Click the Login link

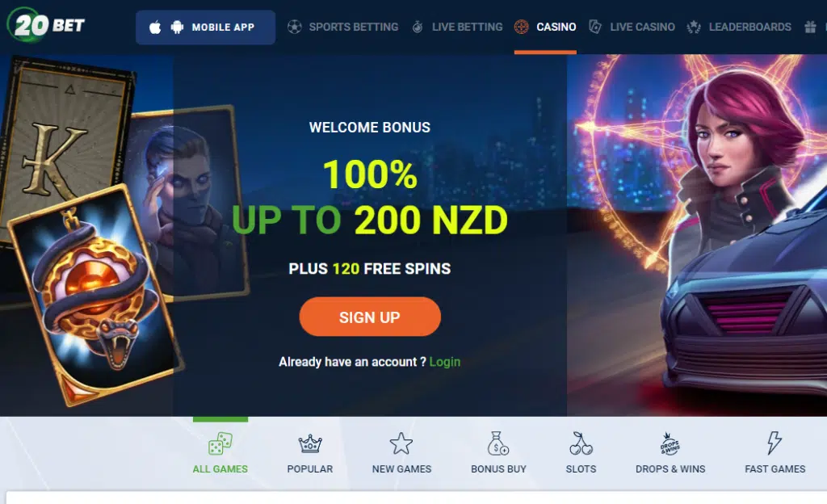(x=445, y=362)
